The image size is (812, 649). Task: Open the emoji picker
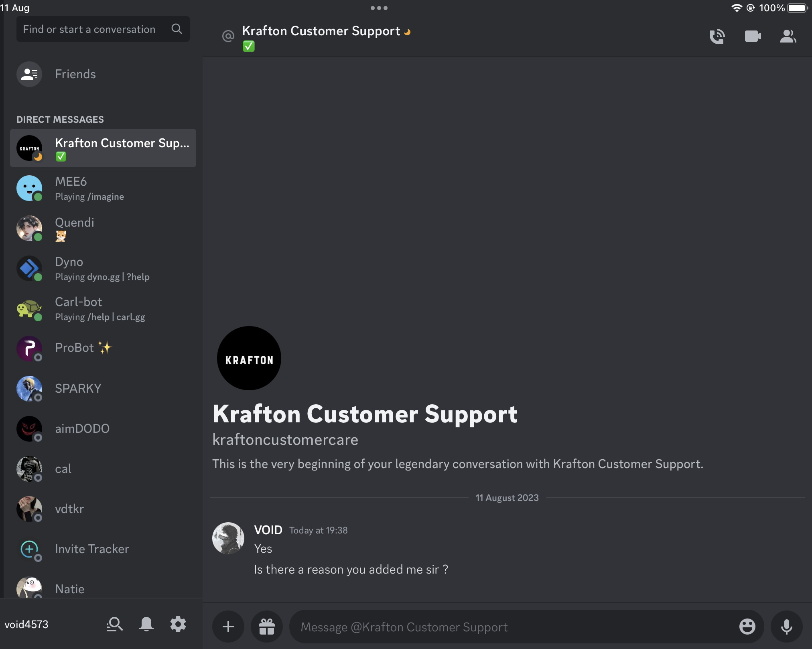click(x=747, y=626)
